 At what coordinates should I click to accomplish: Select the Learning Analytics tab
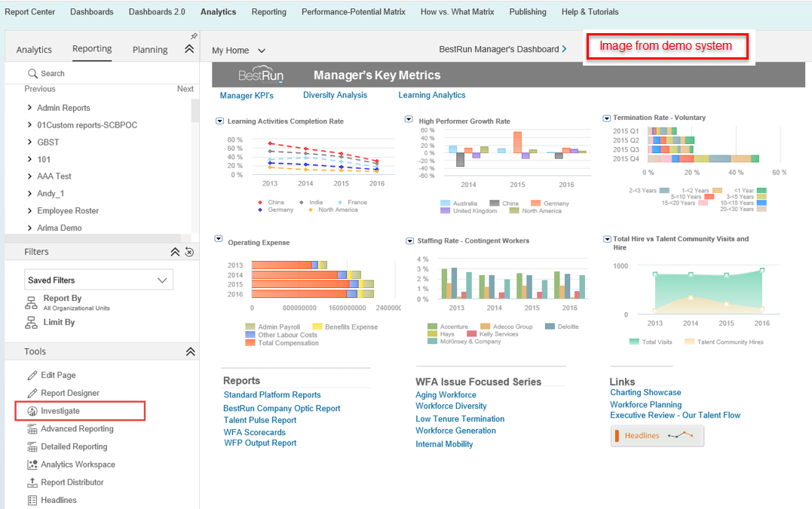coord(432,95)
